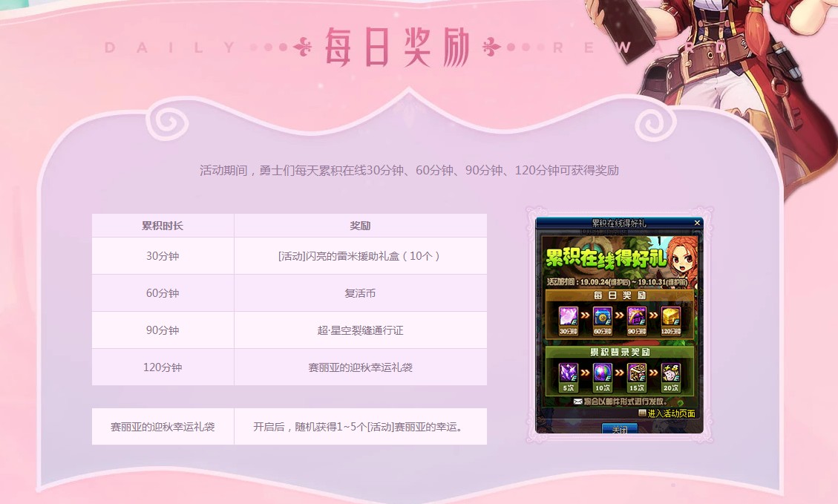Close the 累积在线得好礼 popup with X
838x504 pixels.
point(697,223)
